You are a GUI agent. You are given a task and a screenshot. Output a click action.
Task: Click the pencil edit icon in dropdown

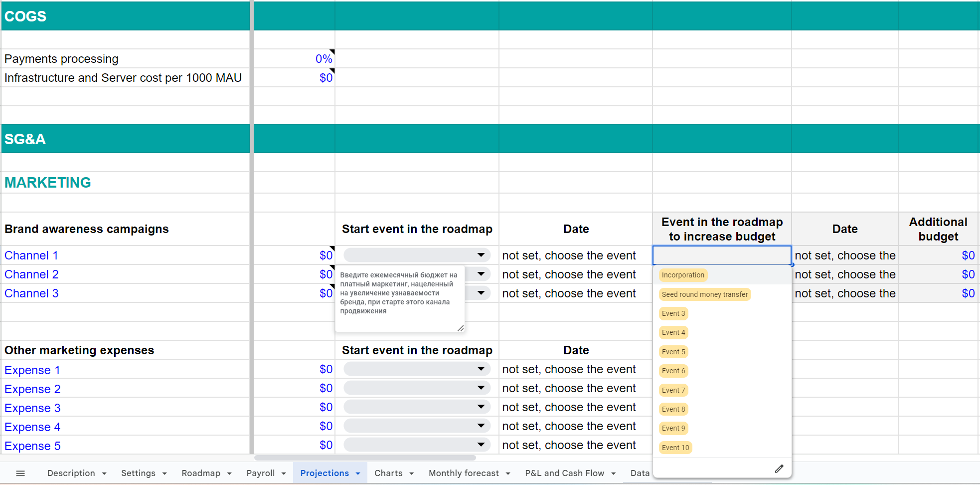coord(779,469)
